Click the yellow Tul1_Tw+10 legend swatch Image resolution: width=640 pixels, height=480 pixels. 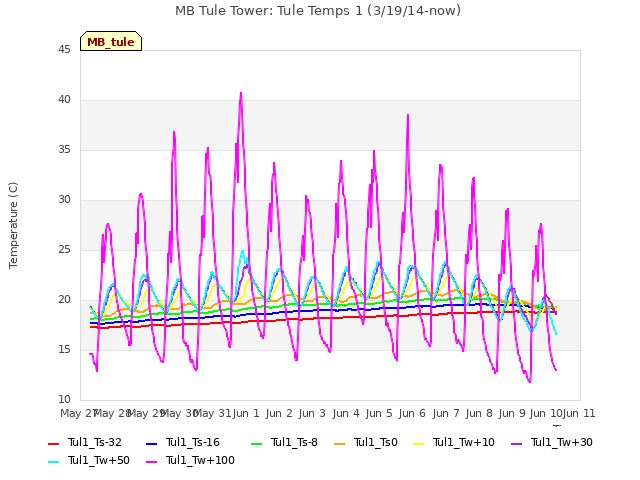(x=418, y=443)
